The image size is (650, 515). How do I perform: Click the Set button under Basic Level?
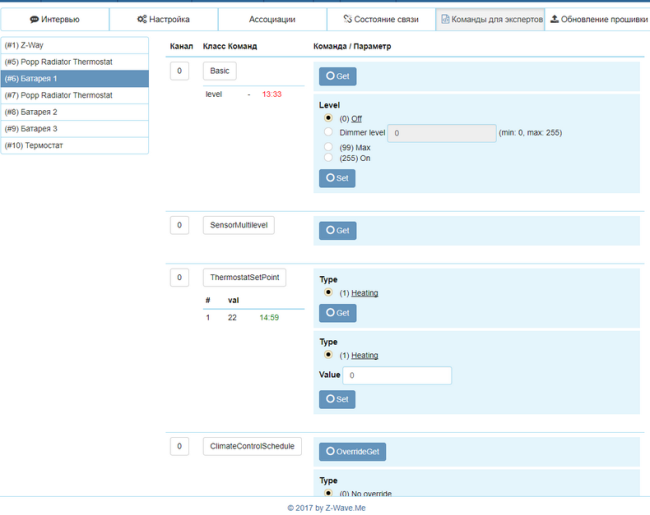pyautogui.click(x=337, y=178)
